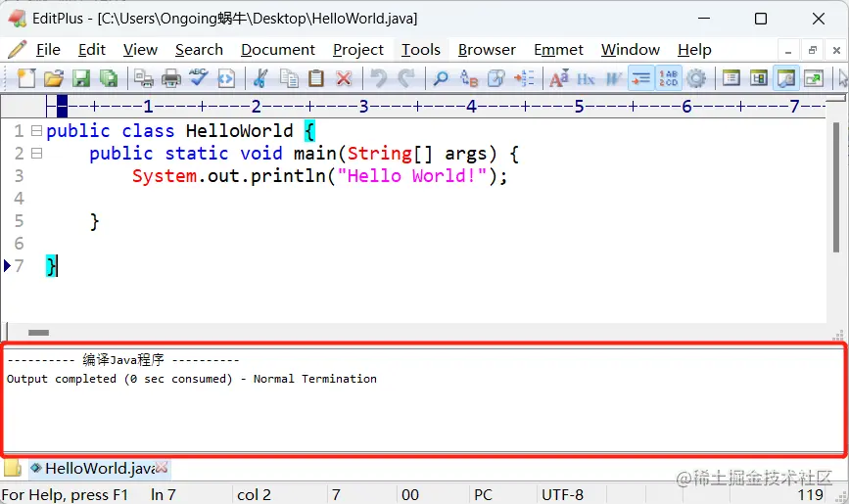Minimize the inner document window
849x504 pixels.
[788, 50]
